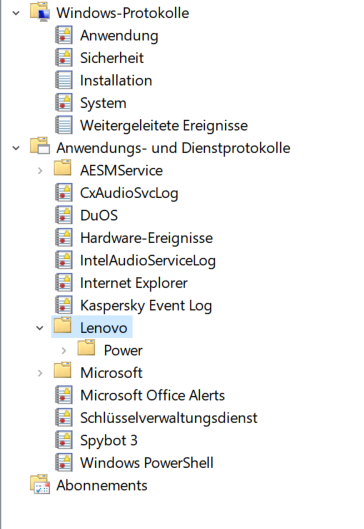Screen dimensions: 364x529
Task: Expand the Power subfolder
Action: [x=64, y=351]
